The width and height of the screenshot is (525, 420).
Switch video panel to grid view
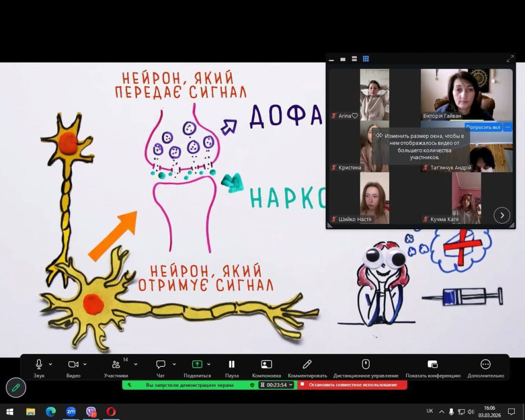(366, 59)
